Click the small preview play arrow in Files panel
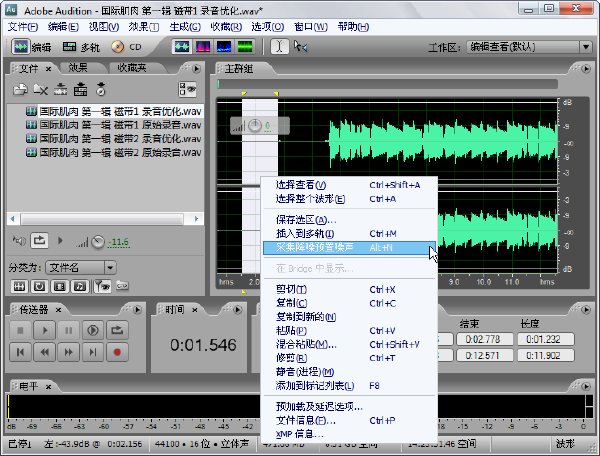This screenshot has height=456, width=600. pos(60,241)
